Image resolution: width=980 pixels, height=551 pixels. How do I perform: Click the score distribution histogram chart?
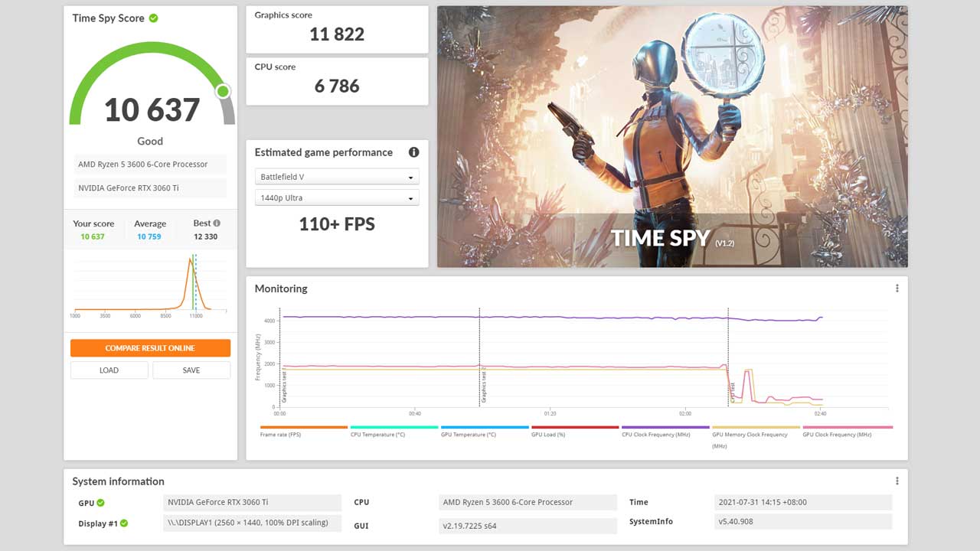click(150, 285)
